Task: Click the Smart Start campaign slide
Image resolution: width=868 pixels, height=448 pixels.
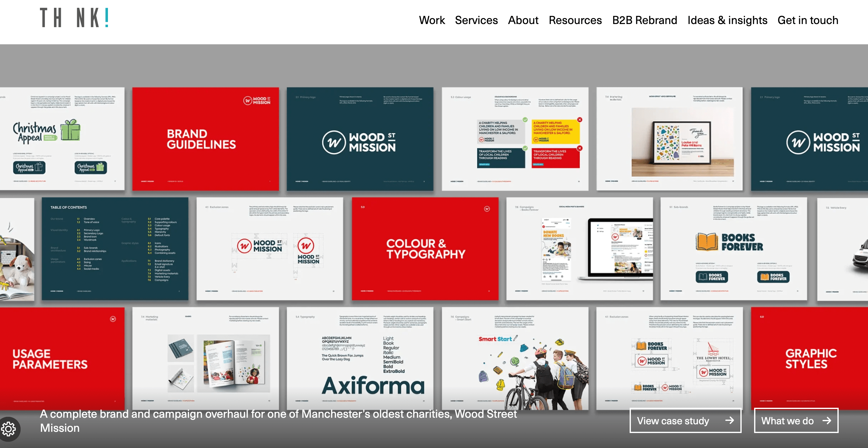Action: (x=515, y=358)
